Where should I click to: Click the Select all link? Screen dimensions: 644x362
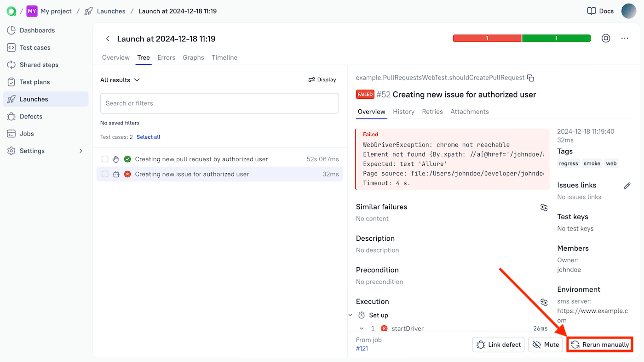(x=148, y=137)
